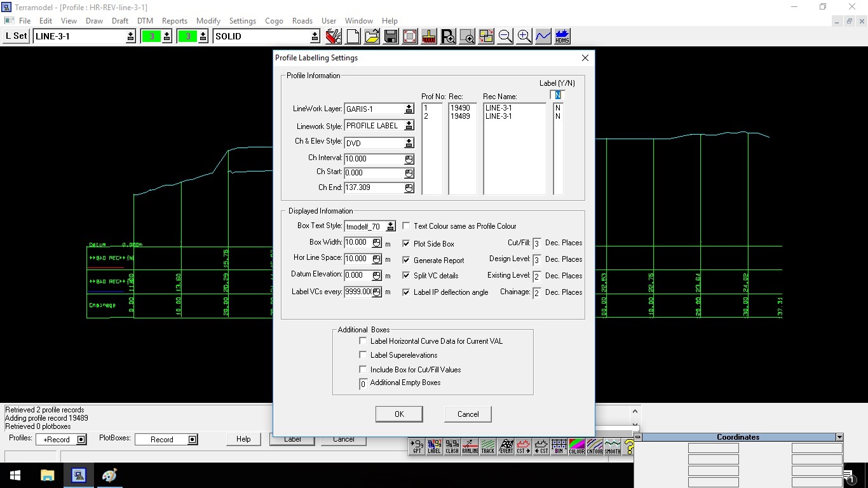
Task: Zoom in using the plus magnifier
Action: point(524,36)
